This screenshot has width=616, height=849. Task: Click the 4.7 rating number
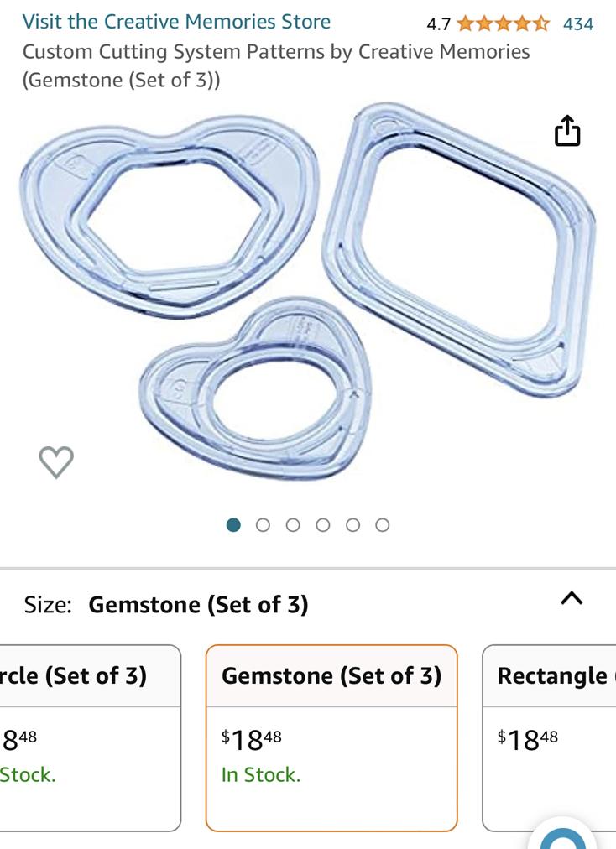[x=438, y=24]
